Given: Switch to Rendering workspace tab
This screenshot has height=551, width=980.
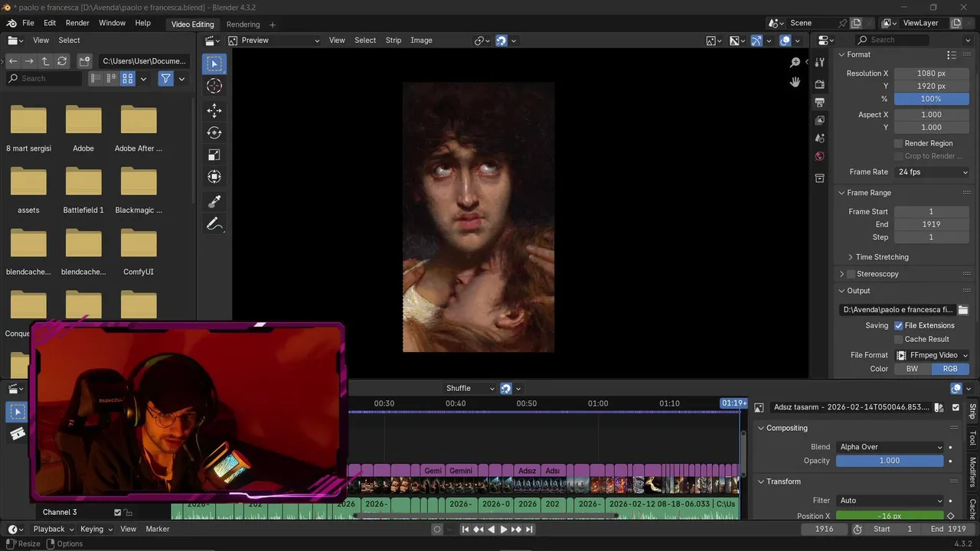Looking at the screenshot, I should click(243, 24).
